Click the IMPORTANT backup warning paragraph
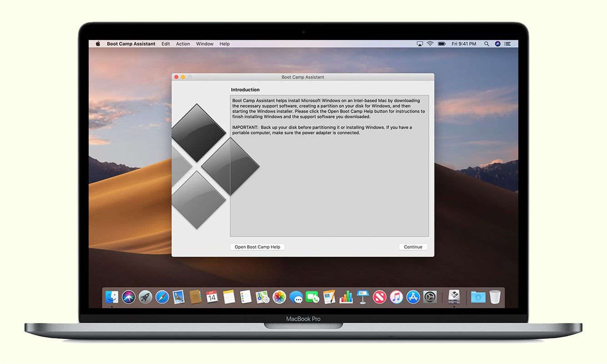607x364 pixels. tap(322, 130)
